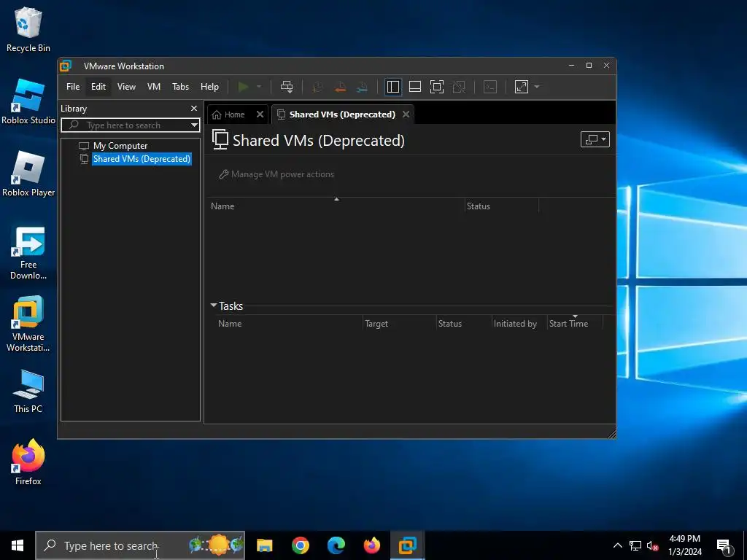Open the power options dropdown arrow

259,87
